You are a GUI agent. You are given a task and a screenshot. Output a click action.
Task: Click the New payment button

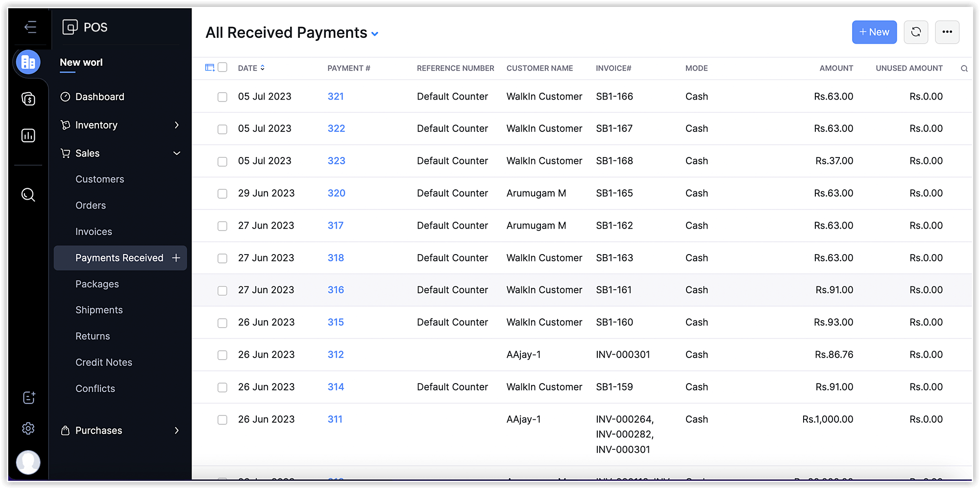(x=874, y=32)
